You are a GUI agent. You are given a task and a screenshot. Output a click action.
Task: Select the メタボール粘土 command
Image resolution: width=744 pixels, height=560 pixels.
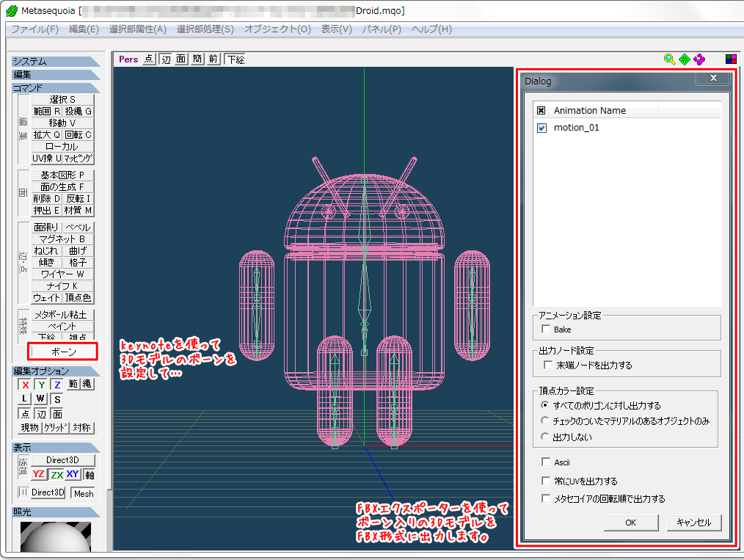point(62,315)
